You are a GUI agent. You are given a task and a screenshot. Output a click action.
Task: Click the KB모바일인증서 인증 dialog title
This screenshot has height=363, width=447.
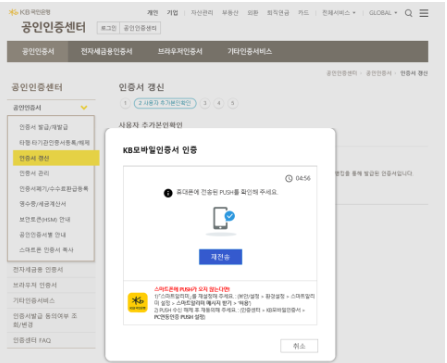pyautogui.click(x=160, y=150)
